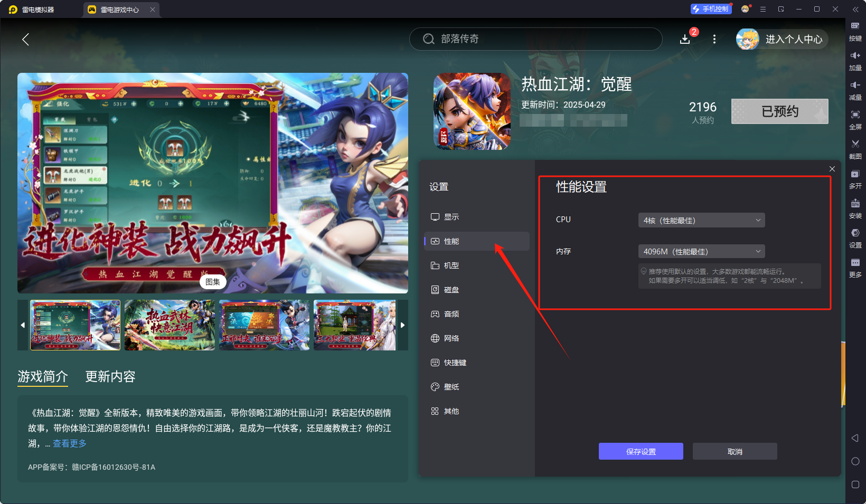
Task: Decrease volume with 减量 icon
Action: point(855,91)
